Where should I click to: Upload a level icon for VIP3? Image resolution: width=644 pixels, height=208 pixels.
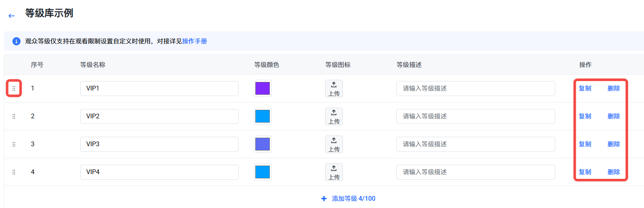pos(334,144)
